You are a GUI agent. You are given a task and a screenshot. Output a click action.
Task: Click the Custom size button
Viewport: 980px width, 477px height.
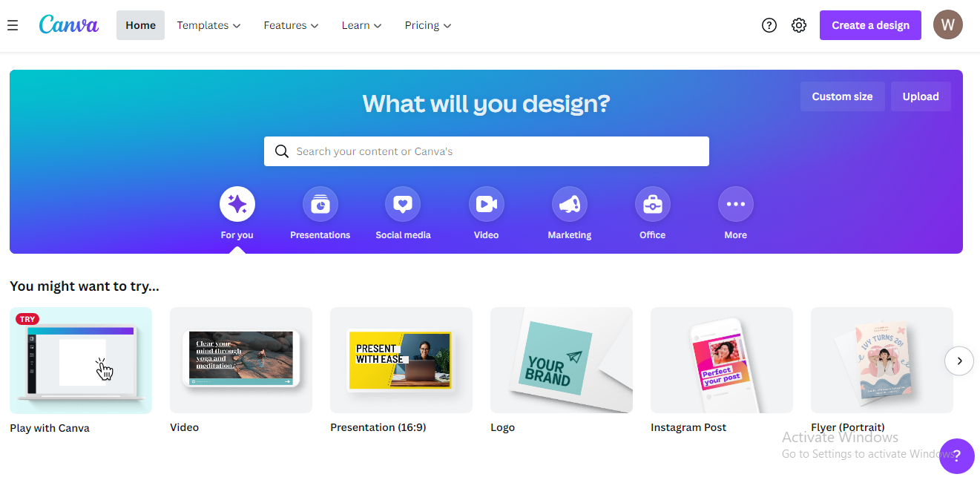(842, 96)
